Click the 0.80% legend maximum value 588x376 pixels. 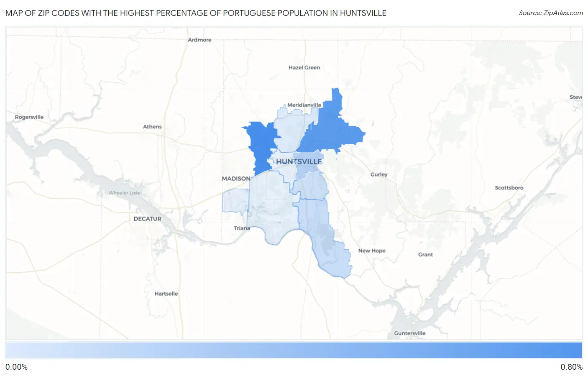pyautogui.click(x=571, y=367)
